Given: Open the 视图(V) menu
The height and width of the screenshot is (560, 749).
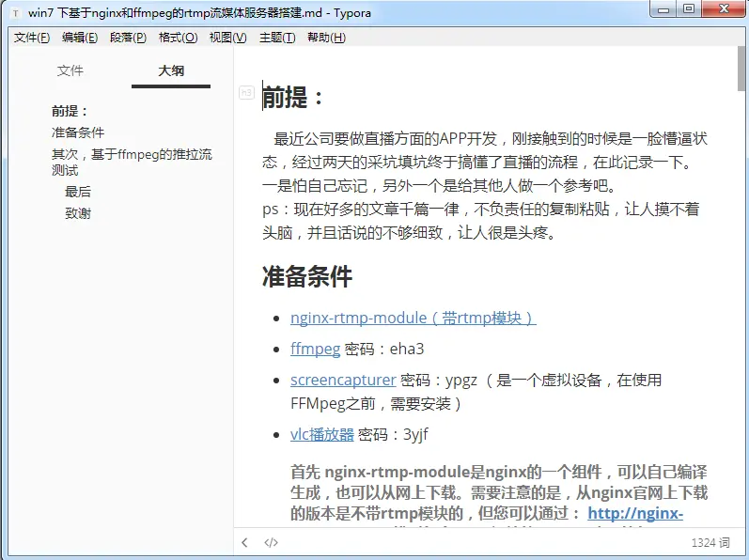Looking at the screenshot, I should click(227, 38).
